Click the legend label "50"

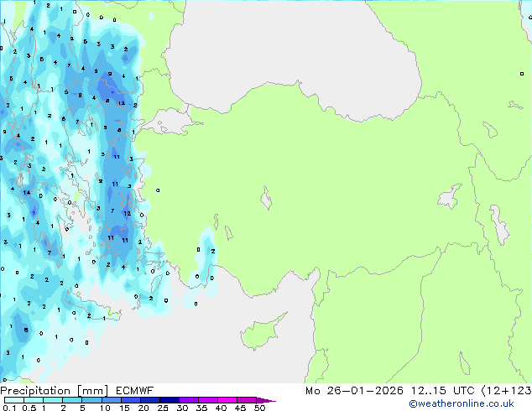point(259,408)
